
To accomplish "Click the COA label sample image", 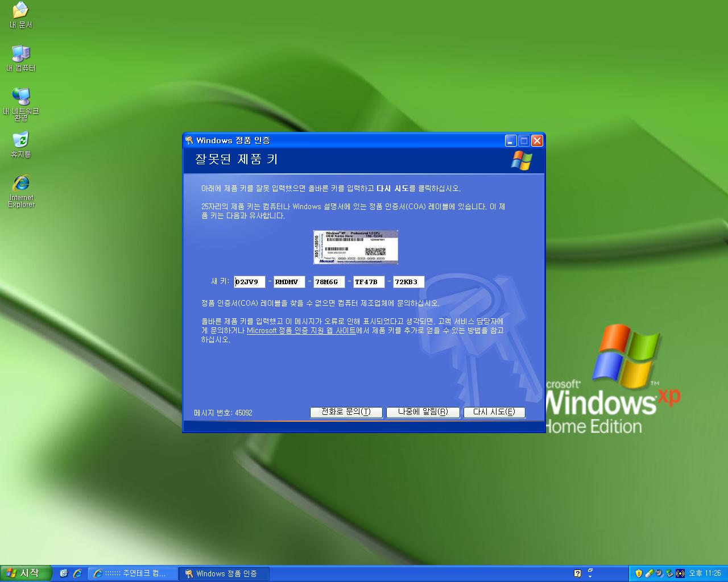I will [x=355, y=247].
